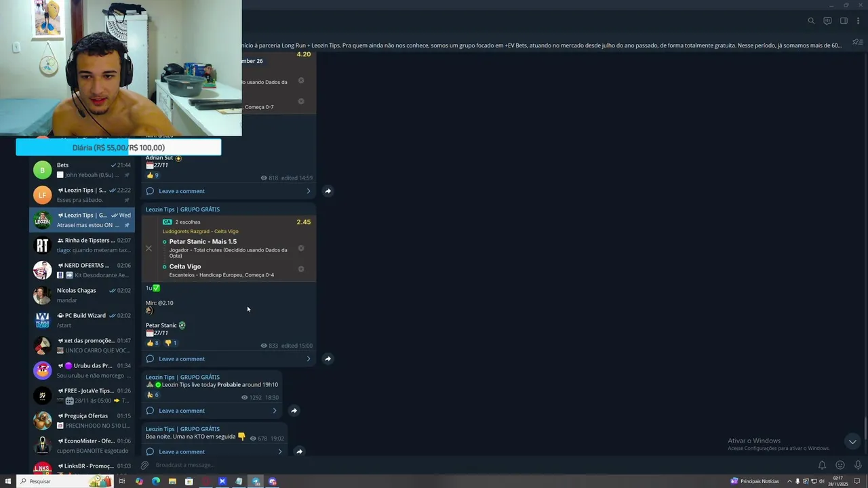Screen dimensions: 868x488
Task: Close the 2 escolhas bet slip
Action: point(149,248)
